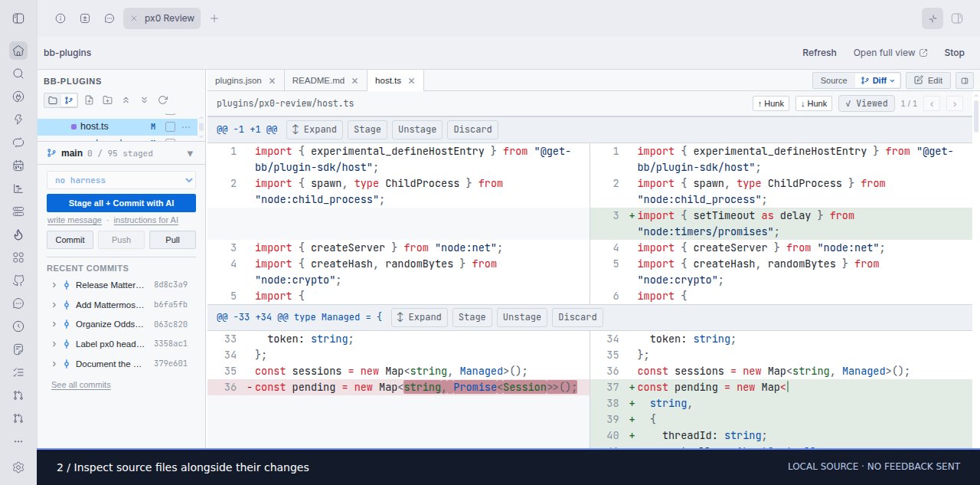The width and height of the screenshot is (980, 485).
Task: Switch the file tree to folder view
Action: 52,100
